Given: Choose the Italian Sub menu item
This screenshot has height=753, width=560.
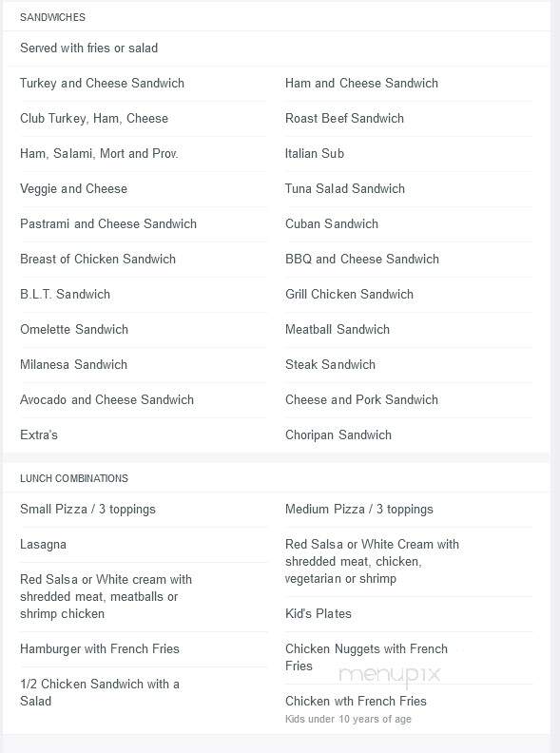Looking at the screenshot, I should click(315, 154).
